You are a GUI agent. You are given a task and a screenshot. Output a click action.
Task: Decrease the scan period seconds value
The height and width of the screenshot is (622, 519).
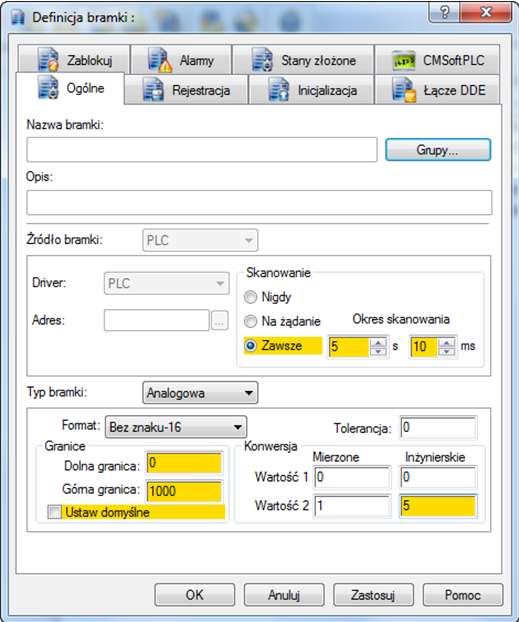[x=378, y=351]
